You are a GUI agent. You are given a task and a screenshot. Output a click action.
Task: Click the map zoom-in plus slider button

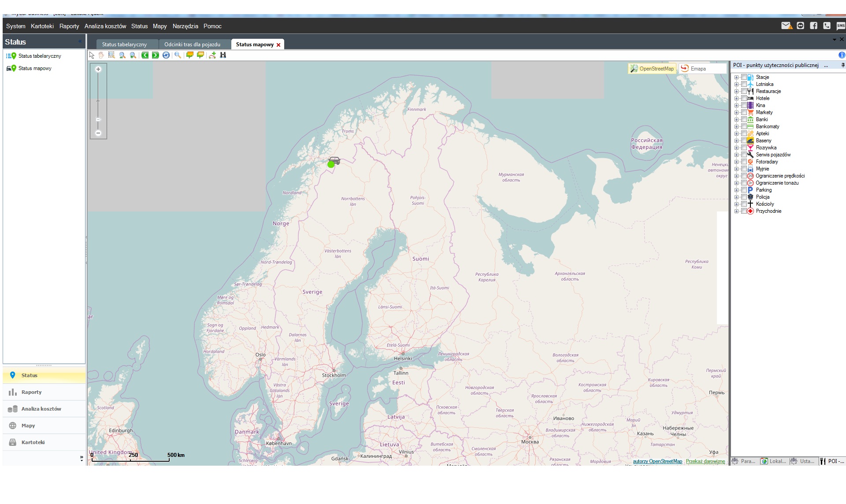(x=98, y=69)
